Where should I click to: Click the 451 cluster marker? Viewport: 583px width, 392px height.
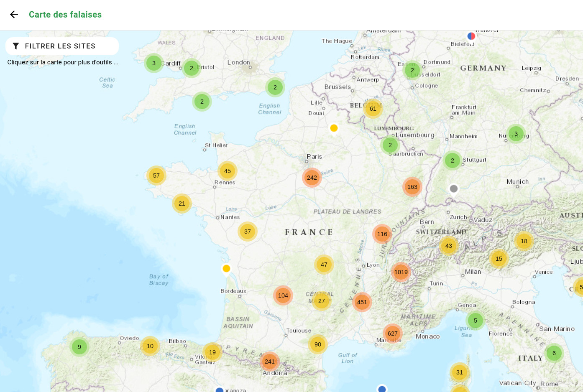pos(362,302)
